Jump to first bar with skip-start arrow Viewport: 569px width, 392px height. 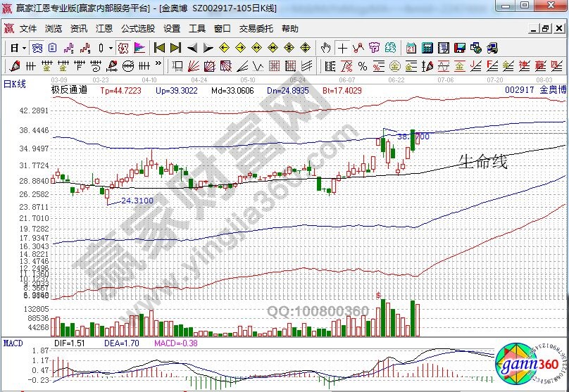[x=160, y=48]
